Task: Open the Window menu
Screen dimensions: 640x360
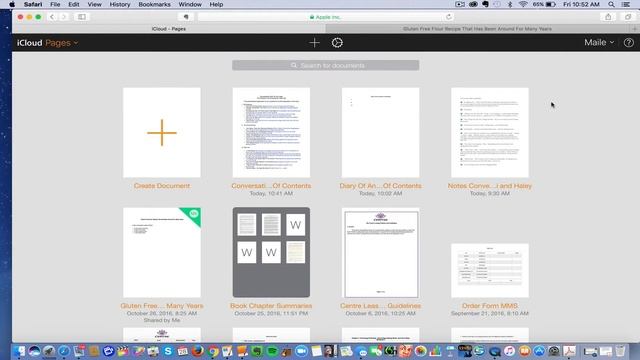Action: pos(190,4)
